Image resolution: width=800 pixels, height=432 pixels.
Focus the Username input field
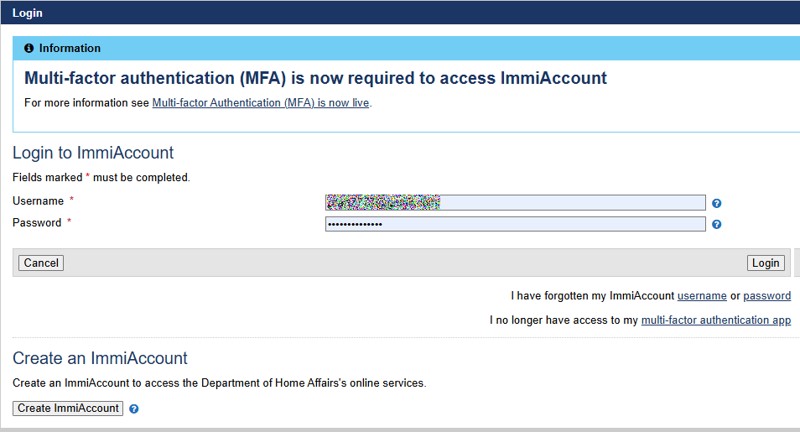pos(515,202)
